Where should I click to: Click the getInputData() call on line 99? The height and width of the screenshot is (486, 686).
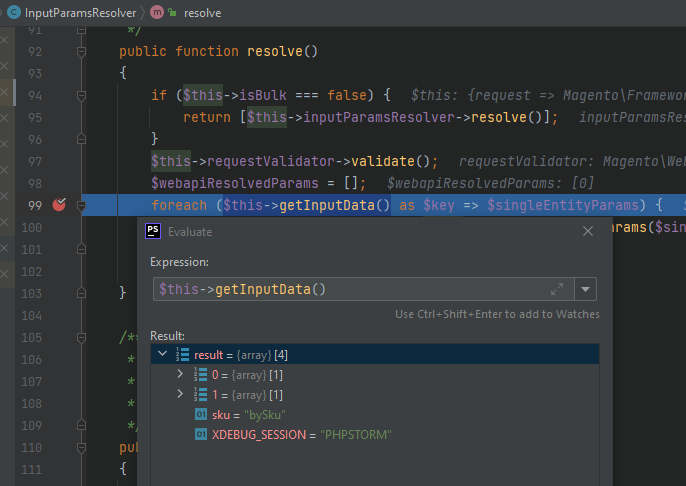(334, 205)
